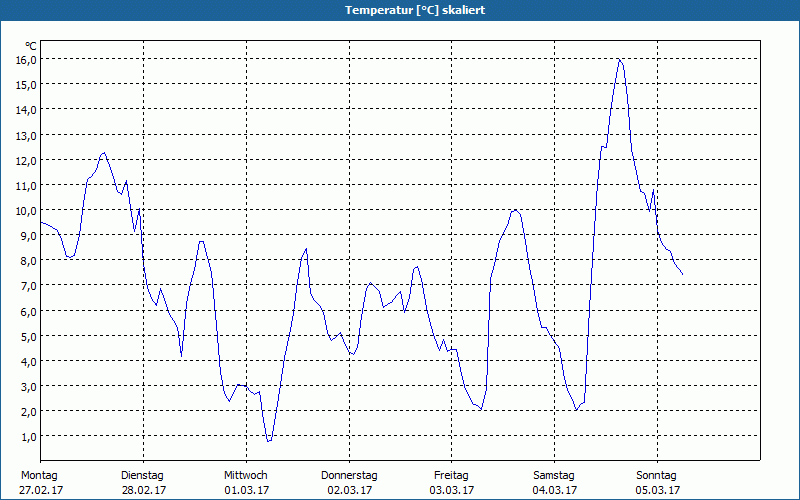Select the 8,0 axis value
Screen dimensions: 800x500
(x=29, y=261)
